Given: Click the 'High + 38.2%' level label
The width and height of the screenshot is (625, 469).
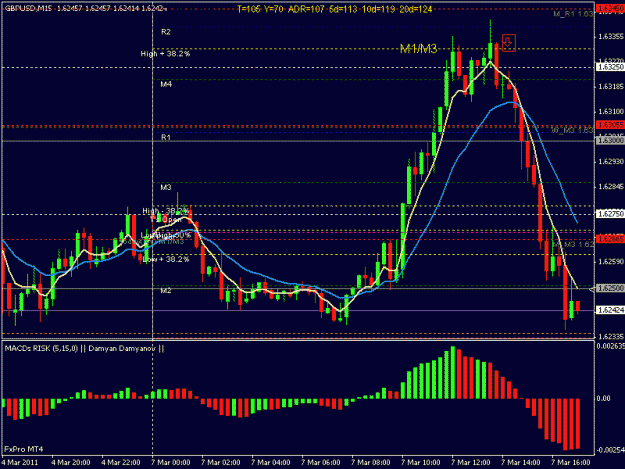Looking at the screenshot, I should (165, 53).
